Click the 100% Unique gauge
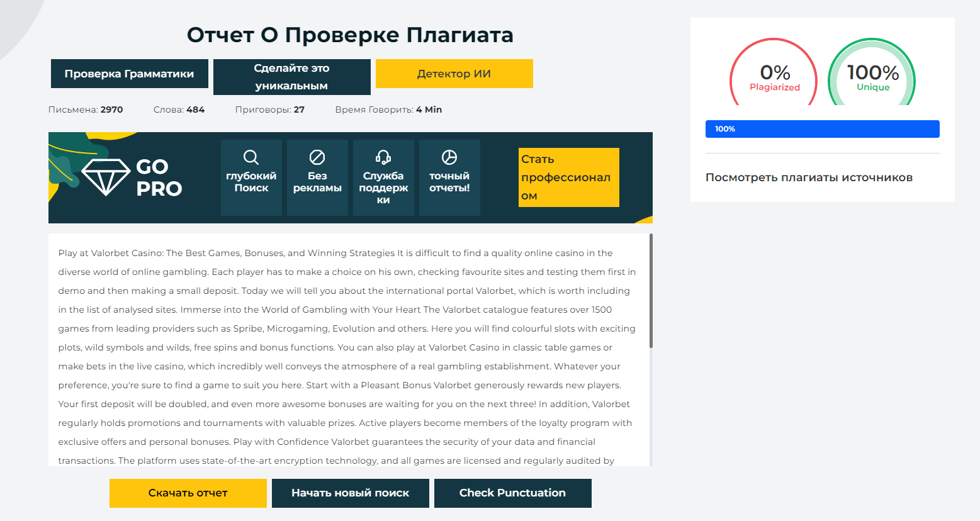980x521 pixels. [x=872, y=72]
